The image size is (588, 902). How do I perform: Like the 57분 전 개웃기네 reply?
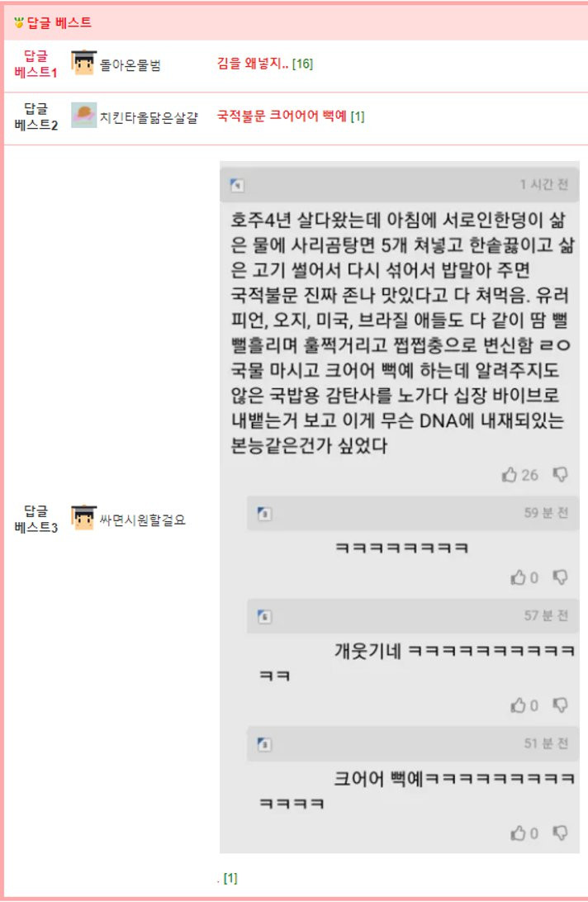pyautogui.click(x=518, y=705)
